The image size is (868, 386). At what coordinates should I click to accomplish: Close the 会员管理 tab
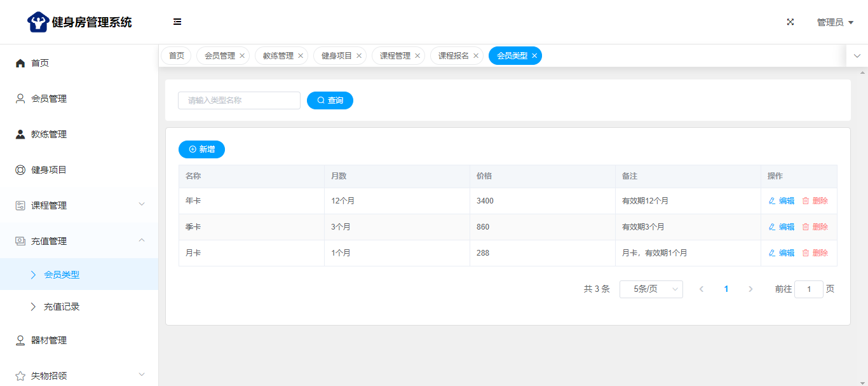click(242, 56)
